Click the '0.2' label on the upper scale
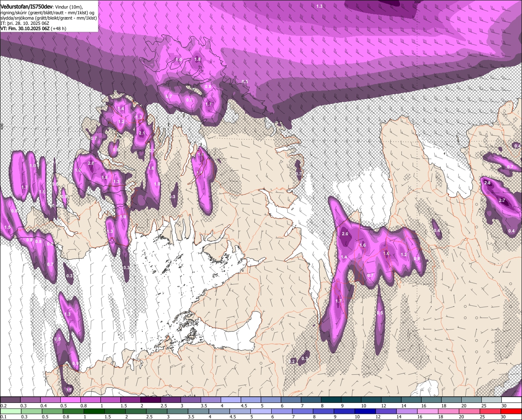This screenshot has width=522, height=420. [x=4, y=406]
